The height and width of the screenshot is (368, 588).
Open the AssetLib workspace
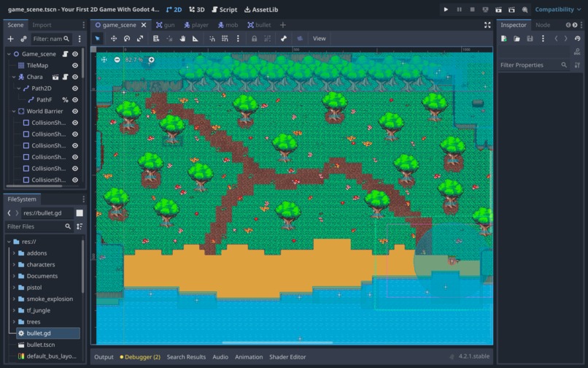point(261,9)
